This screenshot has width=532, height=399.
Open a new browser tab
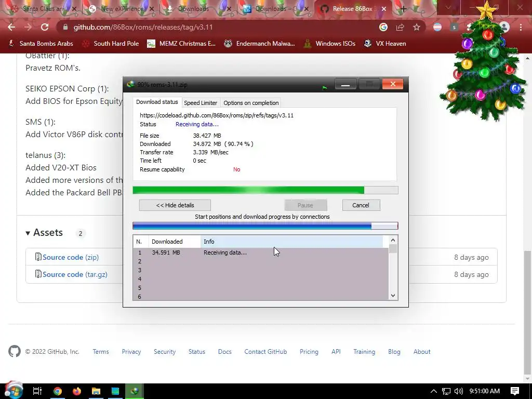tap(403, 9)
